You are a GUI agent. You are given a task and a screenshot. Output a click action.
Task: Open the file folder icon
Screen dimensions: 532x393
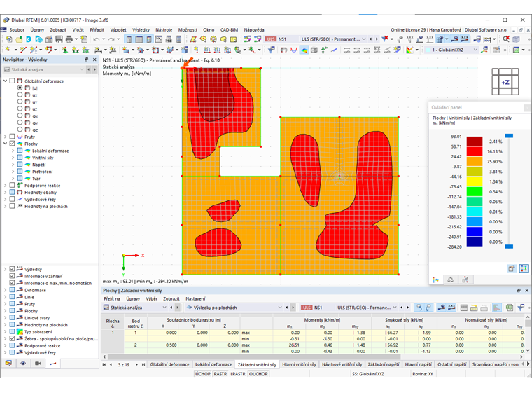tap(19, 39)
